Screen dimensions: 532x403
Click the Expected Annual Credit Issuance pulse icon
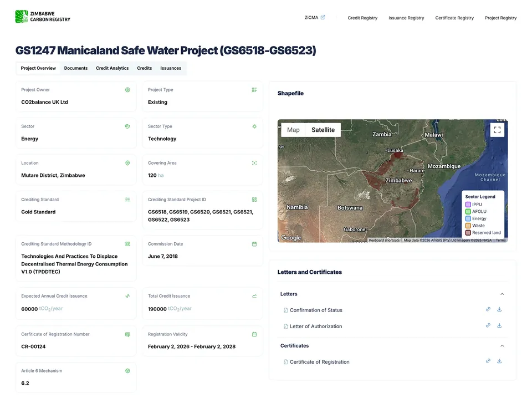pyautogui.click(x=127, y=296)
